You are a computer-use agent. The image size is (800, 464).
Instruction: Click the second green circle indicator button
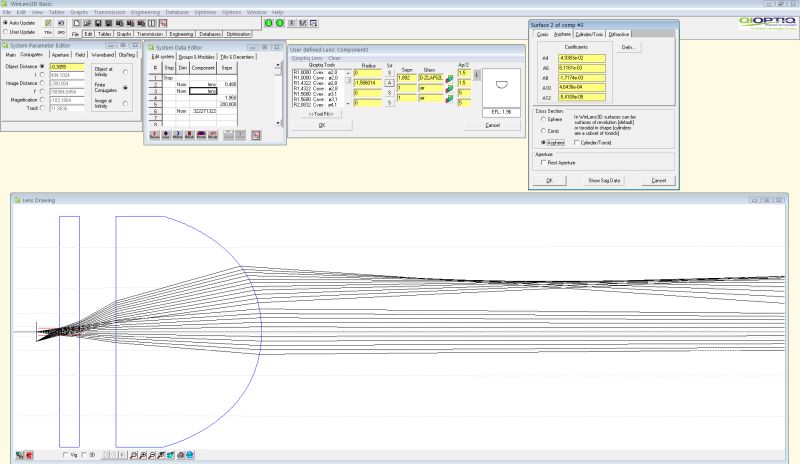coord(280,23)
